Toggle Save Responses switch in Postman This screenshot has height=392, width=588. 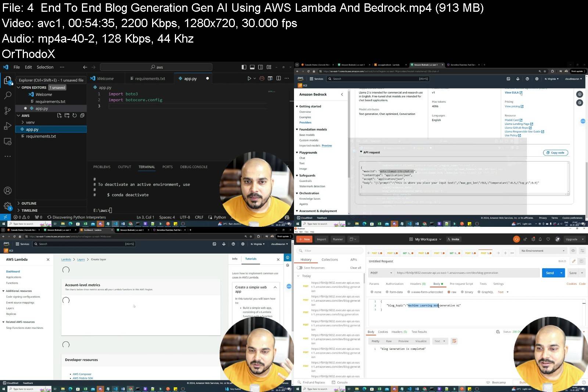point(300,268)
